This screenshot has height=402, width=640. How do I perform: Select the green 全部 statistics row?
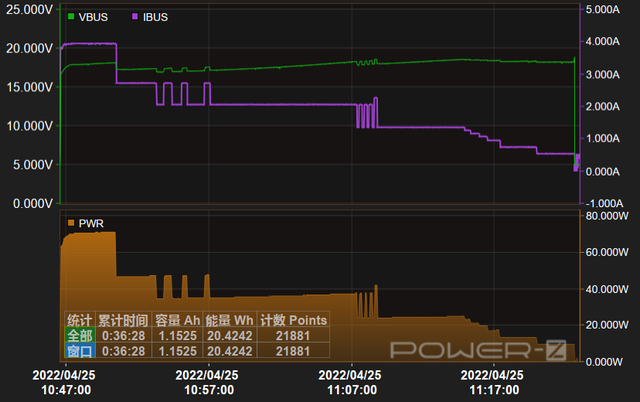[197, 335]
